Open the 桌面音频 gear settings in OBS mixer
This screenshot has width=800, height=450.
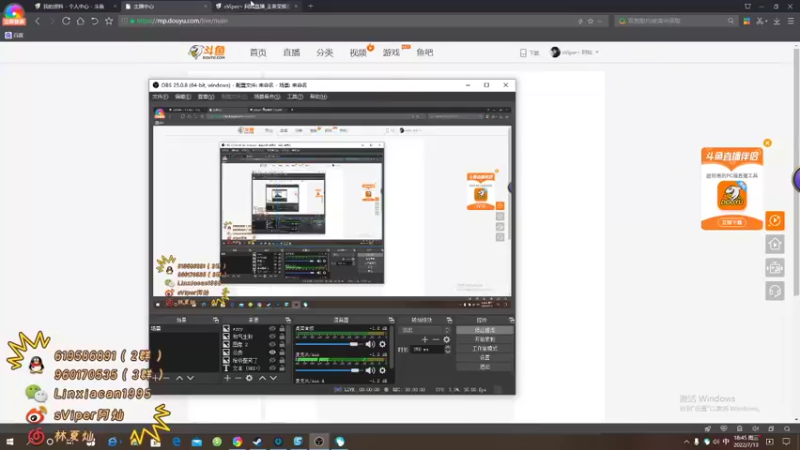click(382, 344)
